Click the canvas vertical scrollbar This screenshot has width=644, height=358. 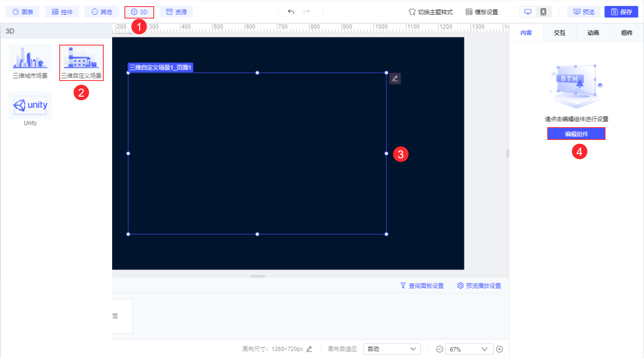click(508, 153)
